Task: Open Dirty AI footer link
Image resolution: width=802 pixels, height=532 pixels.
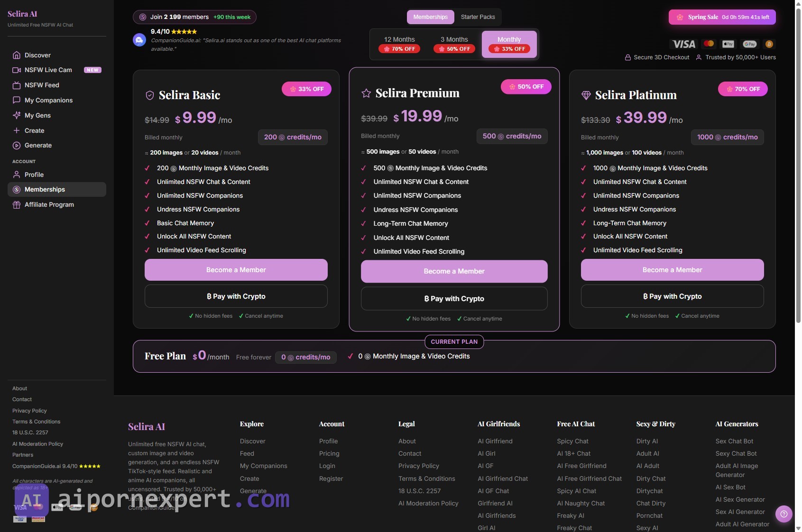Action: 647,441
